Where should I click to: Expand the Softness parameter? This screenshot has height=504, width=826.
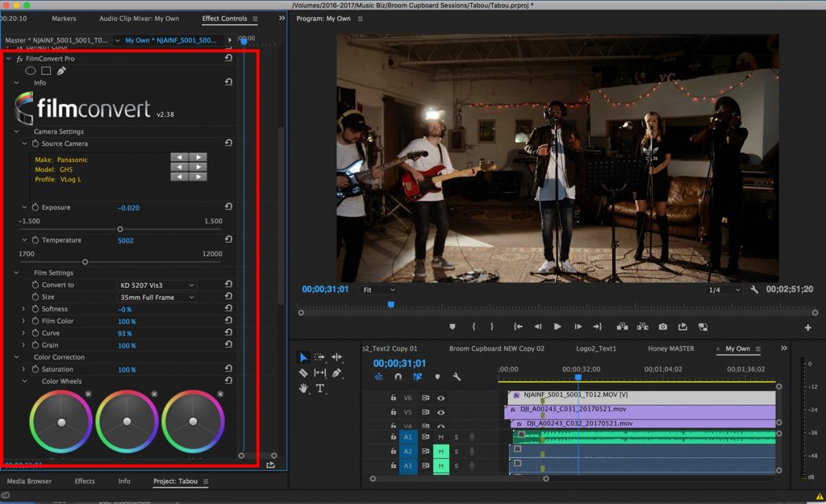coord(24,310)
